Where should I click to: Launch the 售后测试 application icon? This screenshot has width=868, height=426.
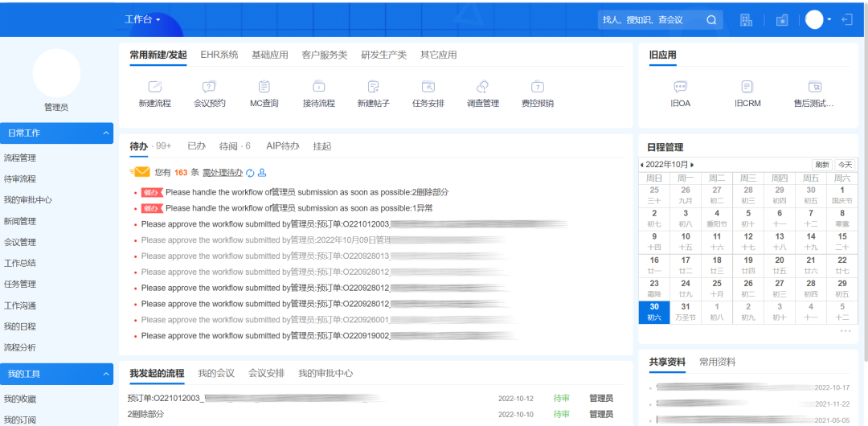point(814,87)
